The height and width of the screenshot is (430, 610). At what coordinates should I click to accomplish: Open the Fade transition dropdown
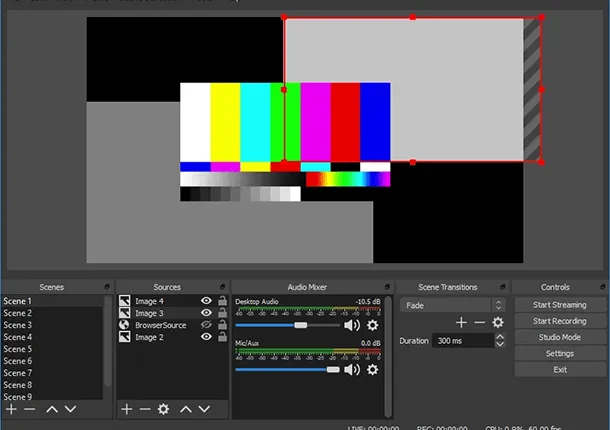452,305
